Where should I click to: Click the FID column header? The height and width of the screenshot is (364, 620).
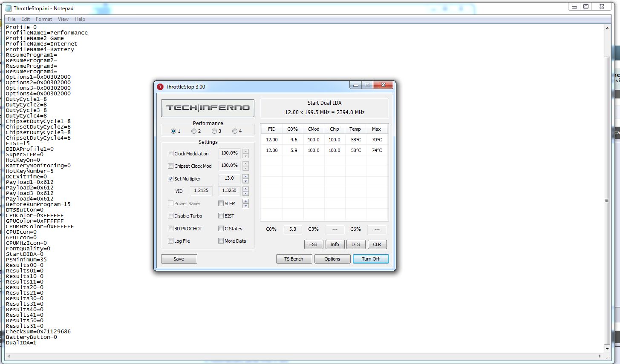pyautogui.click(x=272, y=129)
